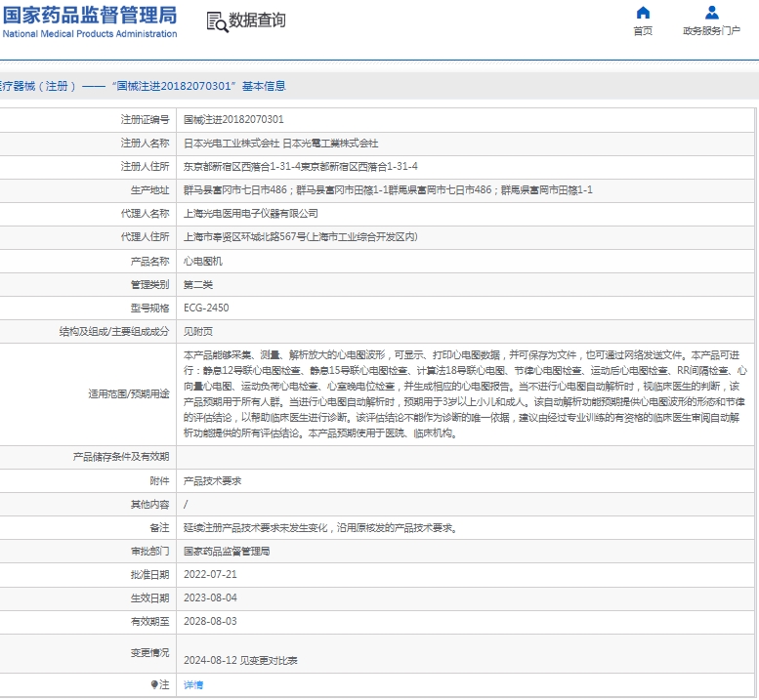
Task: Select registration number 国械注进20182070301 value
Action: (x=233, y=119)
